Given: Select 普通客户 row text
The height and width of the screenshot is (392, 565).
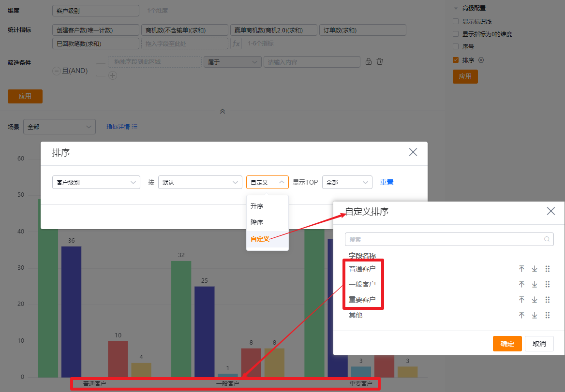Looking at the screenshot, I should tap(362, 269).
